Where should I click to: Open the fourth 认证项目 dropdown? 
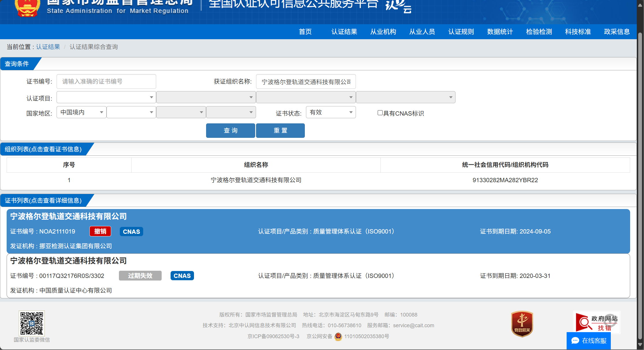click(x=406, y=97)
